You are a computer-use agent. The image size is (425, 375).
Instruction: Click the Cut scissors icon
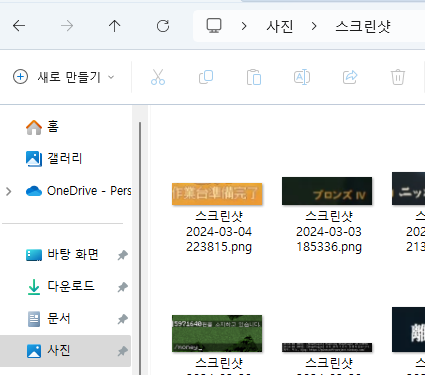click(158, 77)
